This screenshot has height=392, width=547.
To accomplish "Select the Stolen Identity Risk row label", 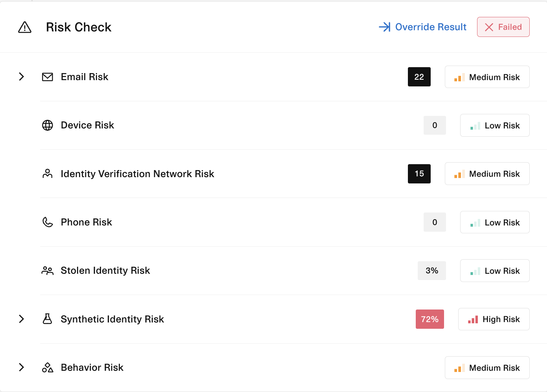I will coord(105,271).
